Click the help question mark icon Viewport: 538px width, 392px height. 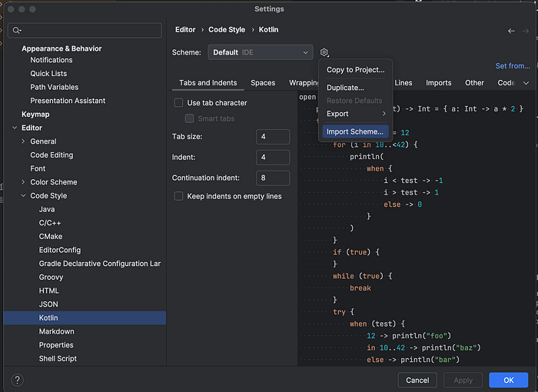click(x=17, y=380)
